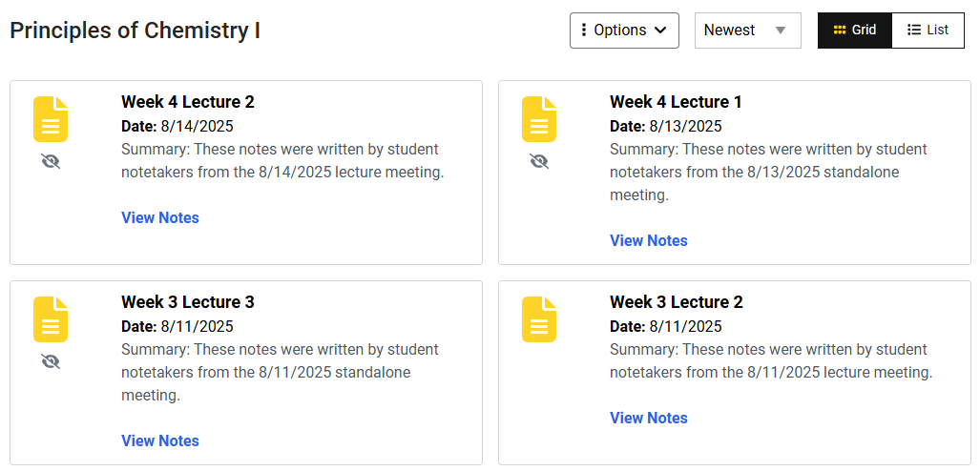Click the list icon in view switcher
This screenshot has height=471, width=980.
(x=914, y=31)
